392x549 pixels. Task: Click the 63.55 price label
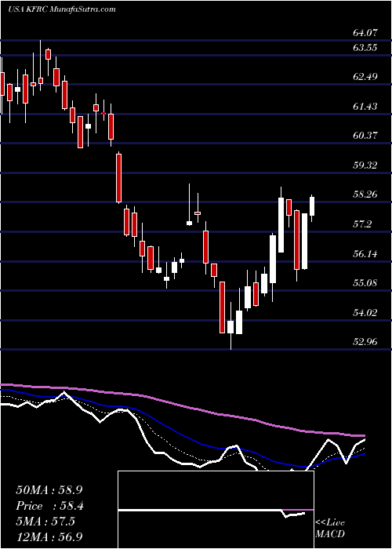[x=365, y=48]
